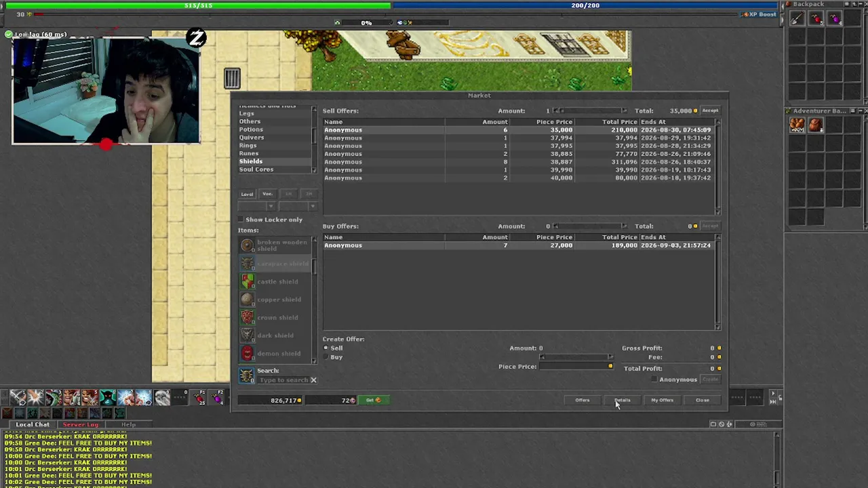The height and width of the screenshot is (488, 868).
Task: Decrease sell offer amount with left arrow
Action: pos(555,110)
